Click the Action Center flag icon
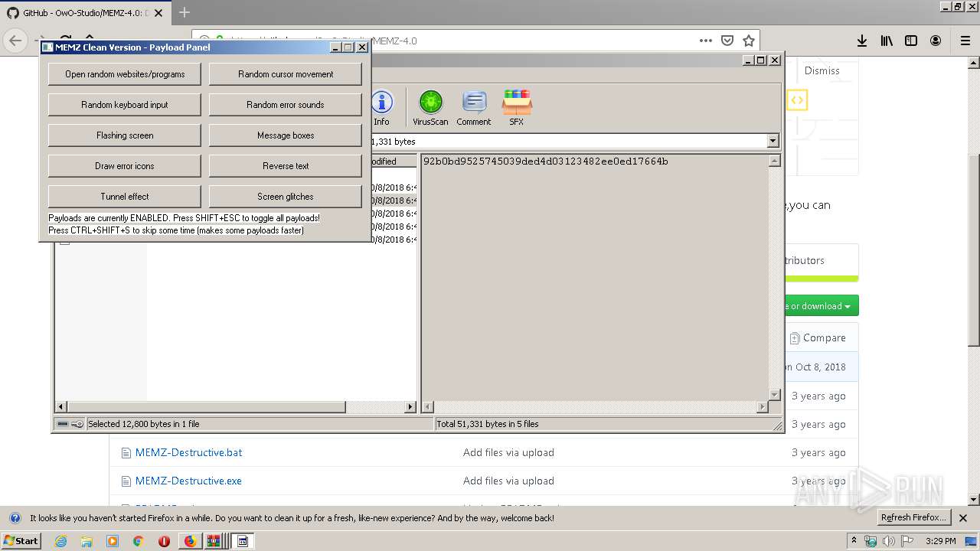The width and height of the screenshot is (980, 551). point(908,541)
